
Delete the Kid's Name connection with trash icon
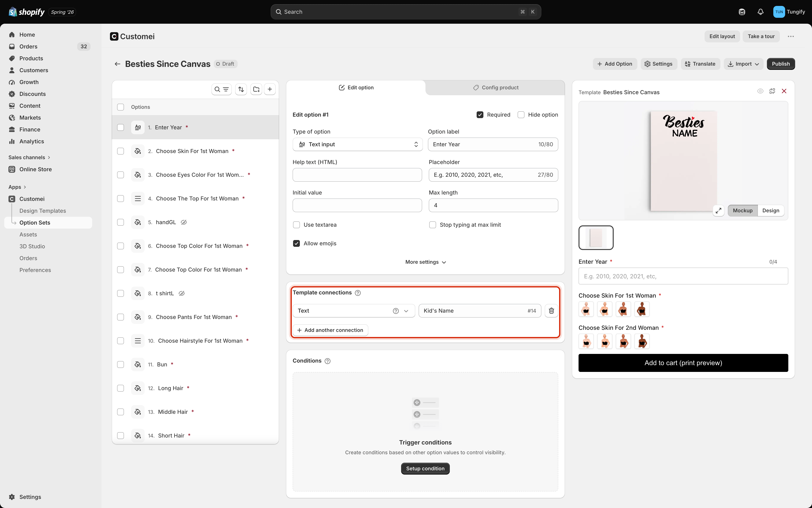(x=551, y=311)
